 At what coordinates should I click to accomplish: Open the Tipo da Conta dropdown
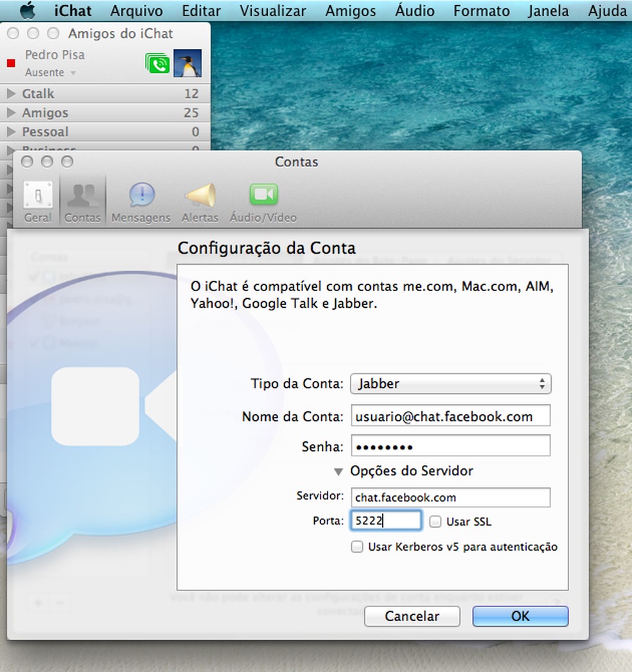click(450, 384)
